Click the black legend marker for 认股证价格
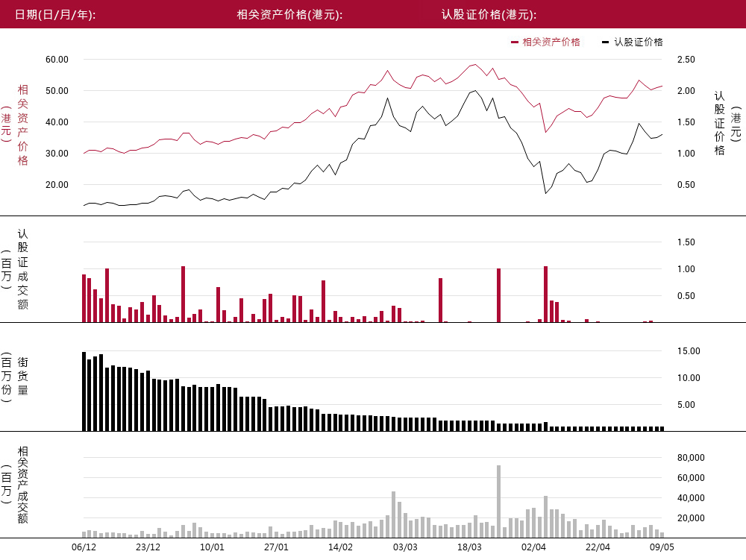This screenshot has width=746, height=560. [x=605, y=43]
